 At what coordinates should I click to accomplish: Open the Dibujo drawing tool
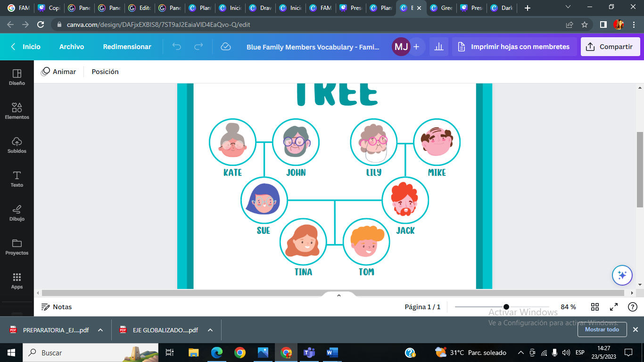point(17,213)
